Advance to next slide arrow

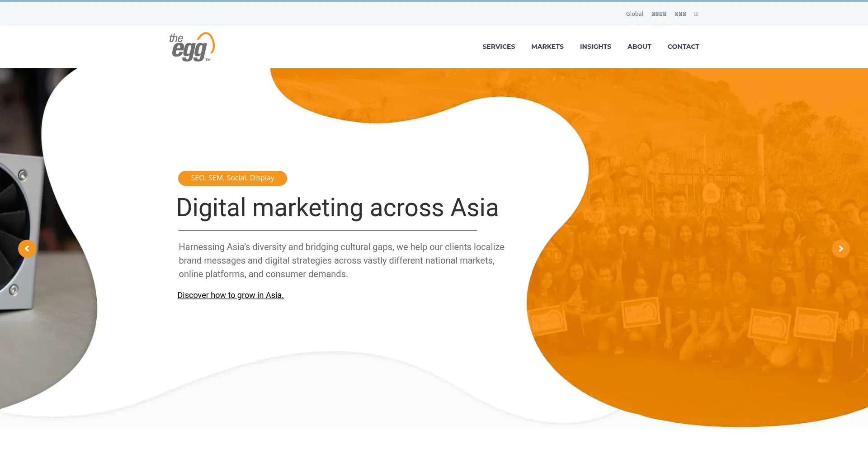841,249
